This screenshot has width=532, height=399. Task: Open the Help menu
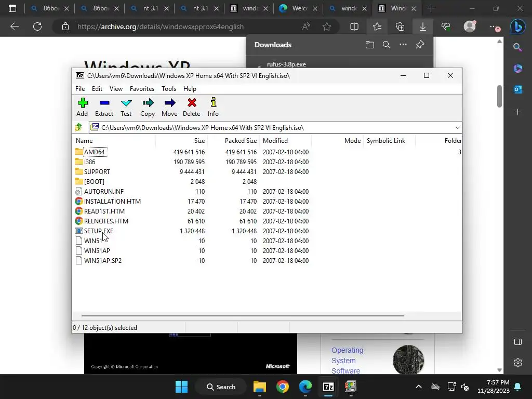[190, 88]
